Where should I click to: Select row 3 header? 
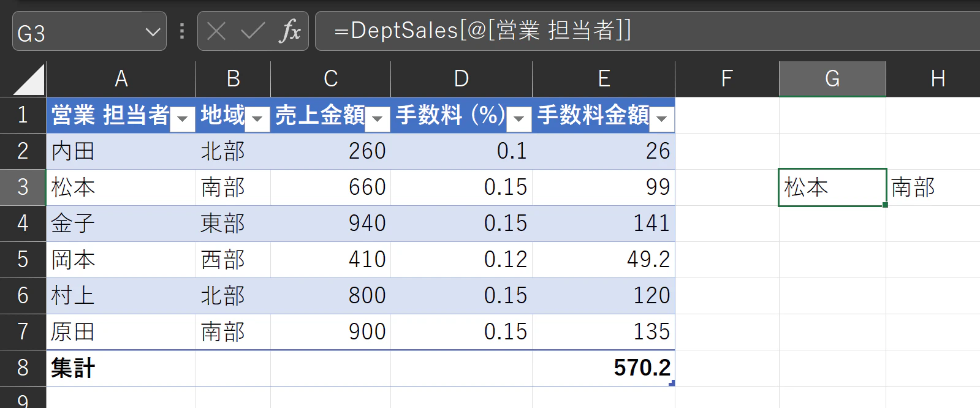(23, 187)
